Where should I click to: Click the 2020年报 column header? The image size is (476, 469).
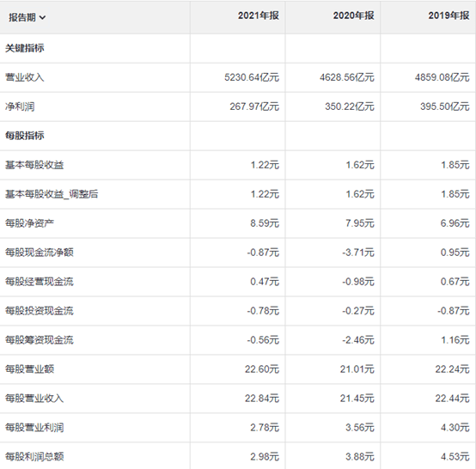coord(354,15)
